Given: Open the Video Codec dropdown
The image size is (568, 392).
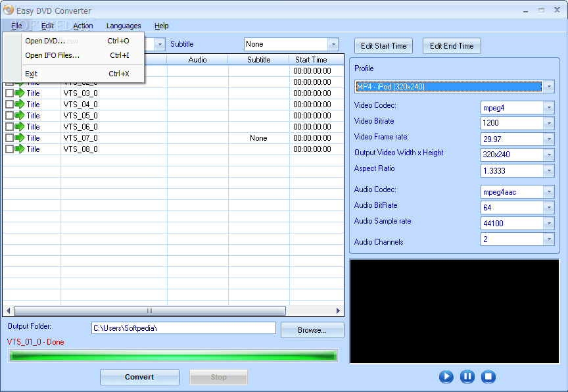Looking at the screenshot, I should 549,108.
